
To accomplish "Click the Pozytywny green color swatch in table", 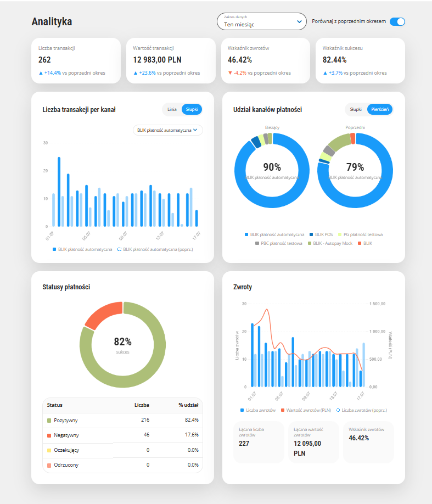I will tap(49, 421).
